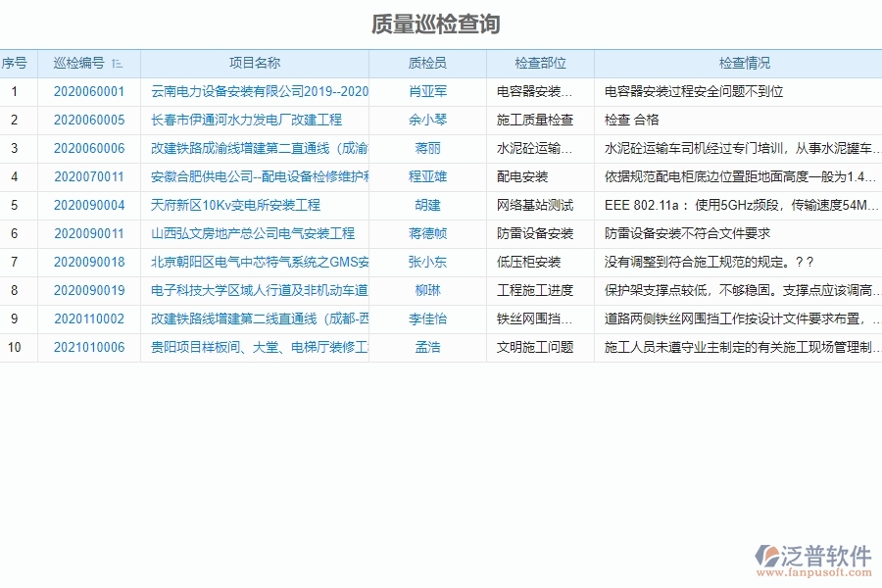Open inspection record 2021010006
This screenshot has width=882, height=588.
88,347
